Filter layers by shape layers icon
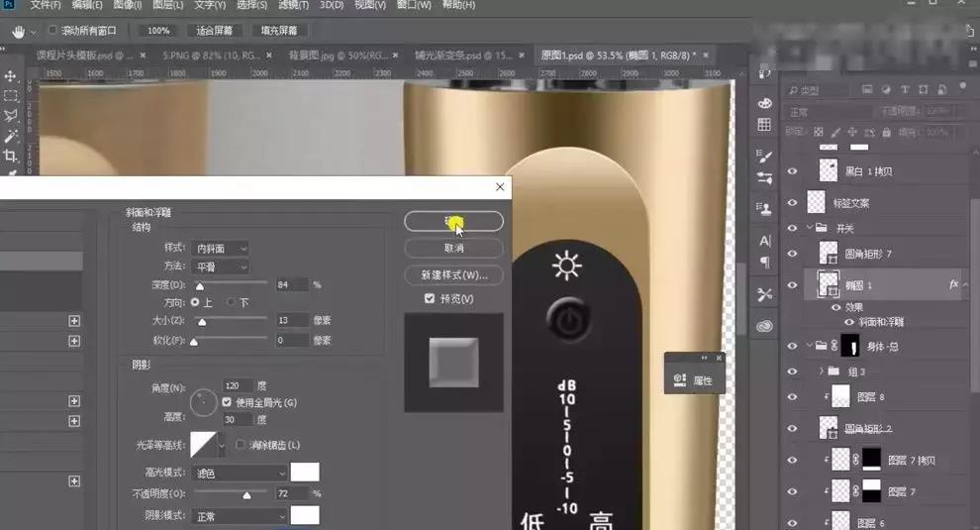 pos(924,90)
